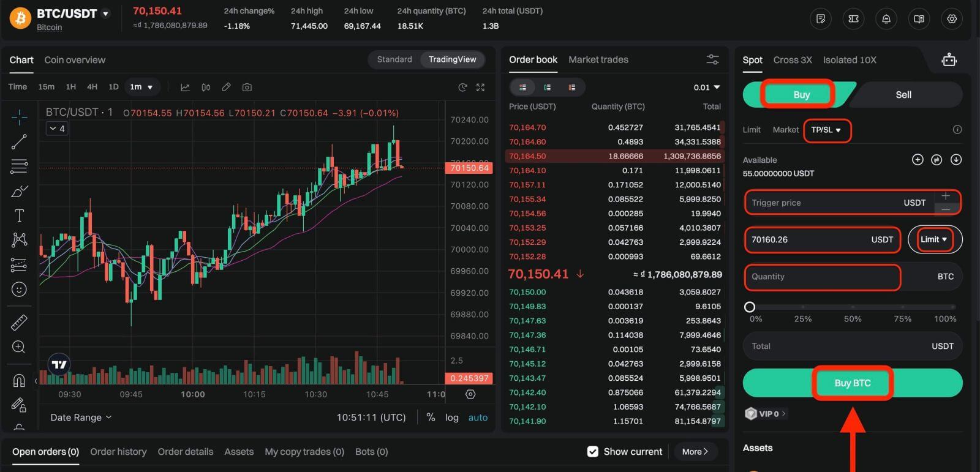Take a chart snapshot with camera icon

(247, 88)
